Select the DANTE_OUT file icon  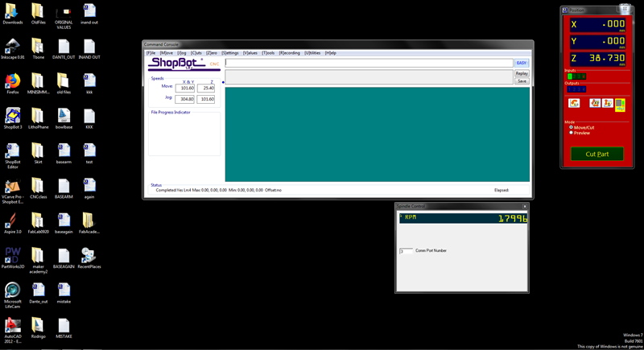(64, 49)
